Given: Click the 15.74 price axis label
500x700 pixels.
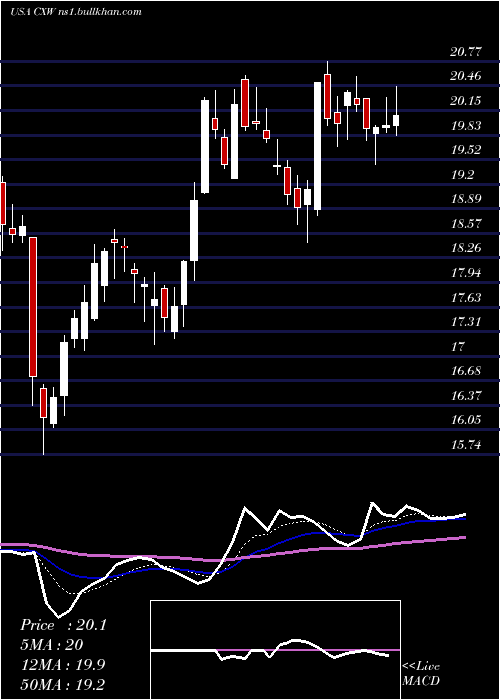Looking at the screenshot, I should pyautogui.click(x=466, y=445).
